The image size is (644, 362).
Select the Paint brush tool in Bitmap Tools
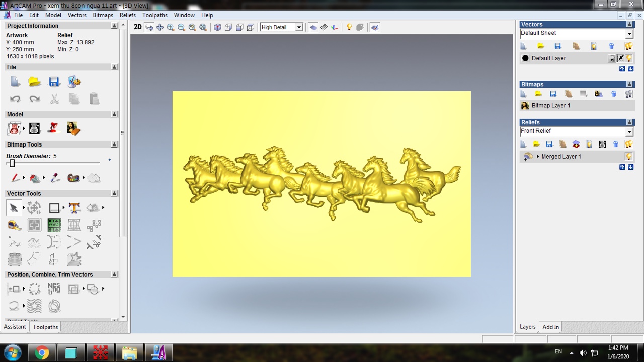pos(15,178)
